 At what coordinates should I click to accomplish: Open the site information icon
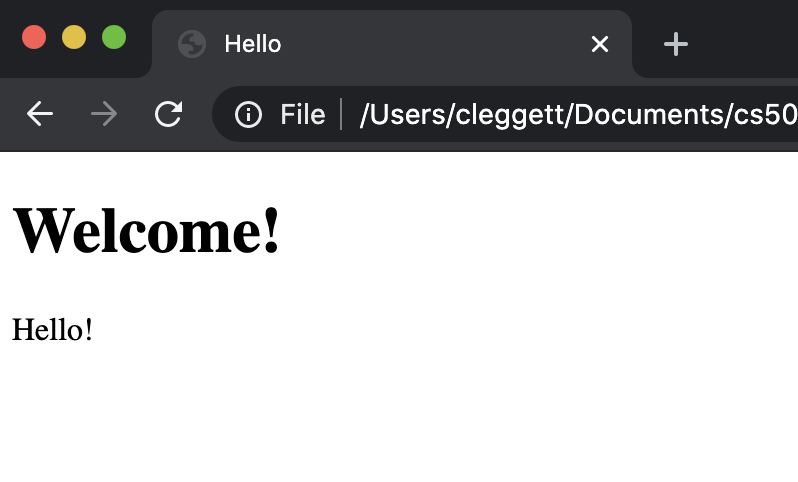[248, 115]
